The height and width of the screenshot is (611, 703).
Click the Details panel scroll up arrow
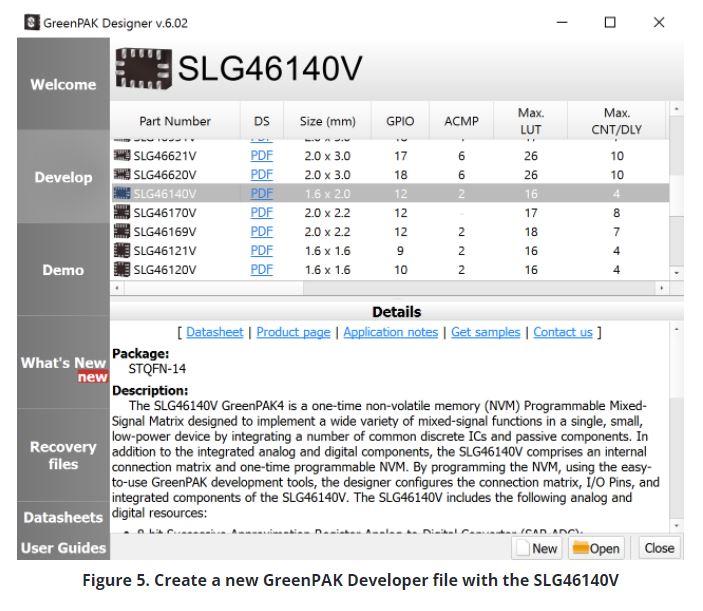click(676, 329)
